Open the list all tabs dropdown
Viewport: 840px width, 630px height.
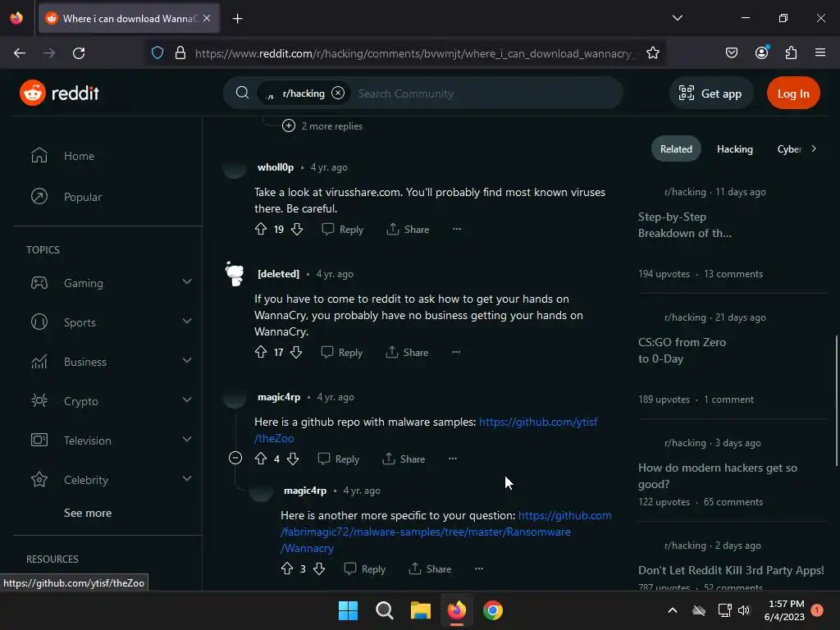[677, 18]
